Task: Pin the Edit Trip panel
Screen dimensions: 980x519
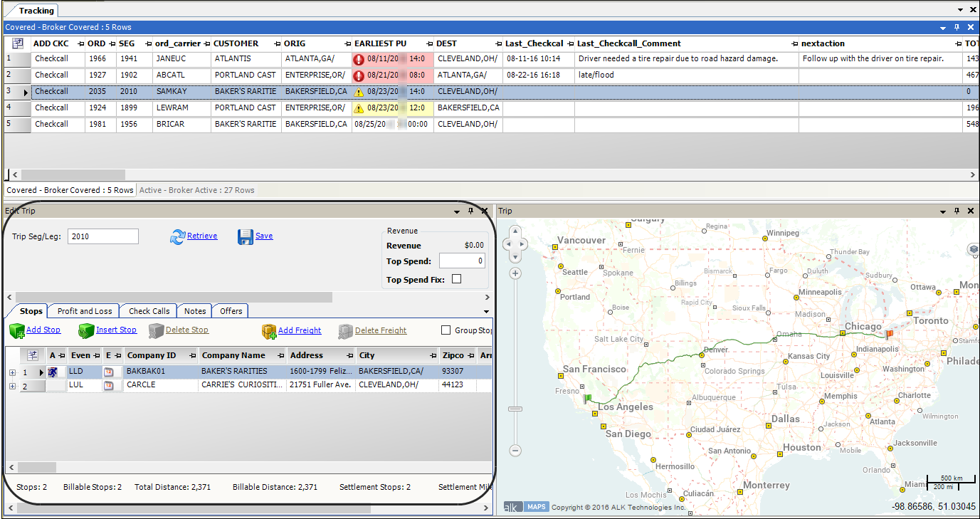Action: point(470,211)
